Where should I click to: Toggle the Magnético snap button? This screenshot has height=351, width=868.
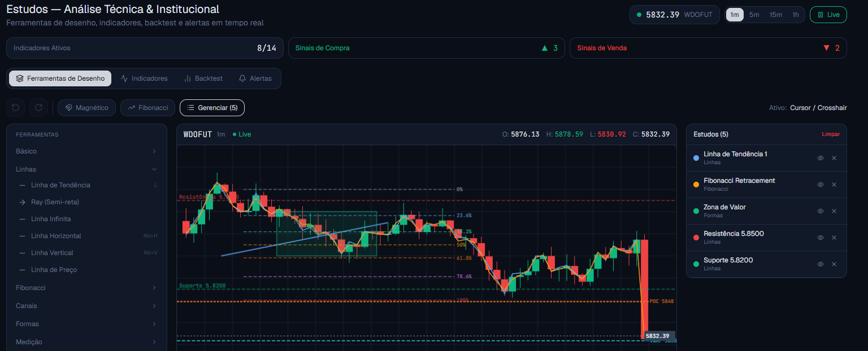pos(86,107)
